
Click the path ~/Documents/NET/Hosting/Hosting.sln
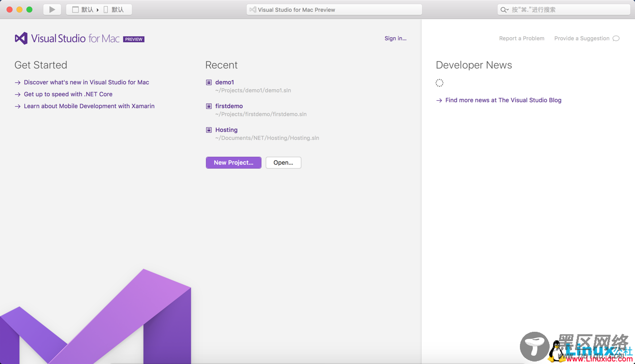click(267, 138)
